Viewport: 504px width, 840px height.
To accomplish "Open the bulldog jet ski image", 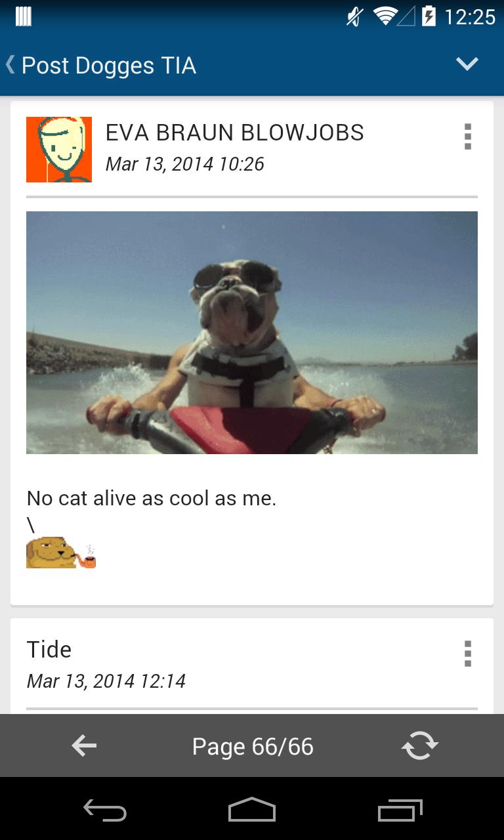I will [252, 333].
